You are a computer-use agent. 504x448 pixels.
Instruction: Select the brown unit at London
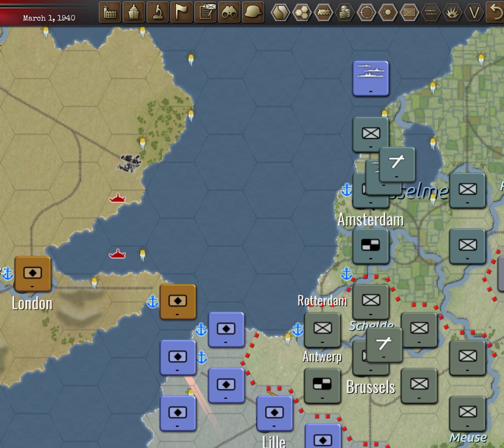coord(33,274)
